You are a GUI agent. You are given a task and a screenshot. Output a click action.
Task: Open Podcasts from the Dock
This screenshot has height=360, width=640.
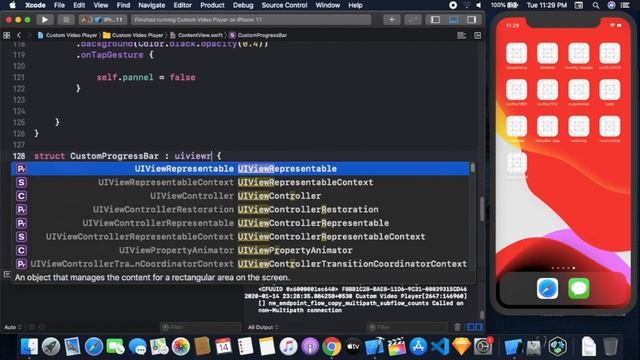[x=310, y=347]
